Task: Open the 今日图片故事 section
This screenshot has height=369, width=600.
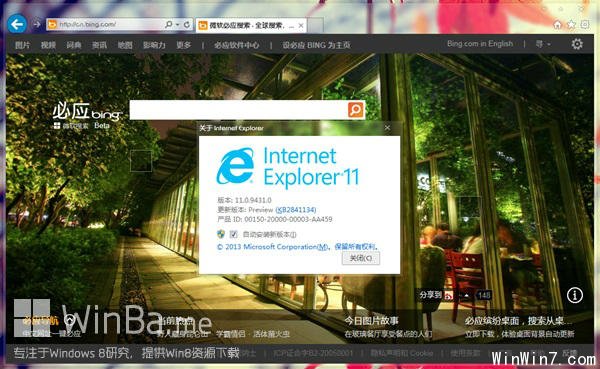Action: click(371, 321)
